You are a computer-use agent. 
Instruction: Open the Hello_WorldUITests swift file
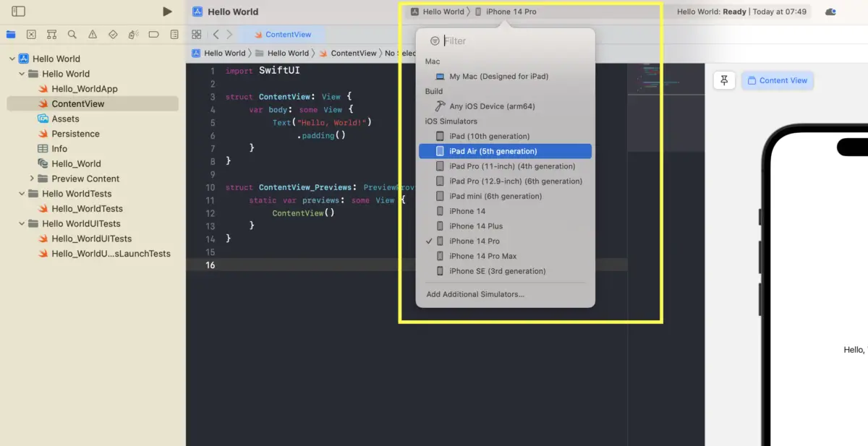(93, 239)
